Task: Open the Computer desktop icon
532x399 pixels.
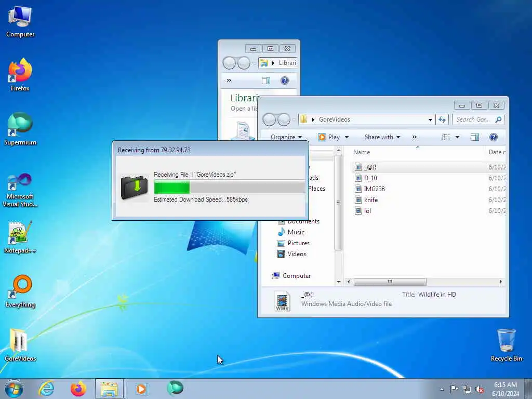Action: click(20, 21)
